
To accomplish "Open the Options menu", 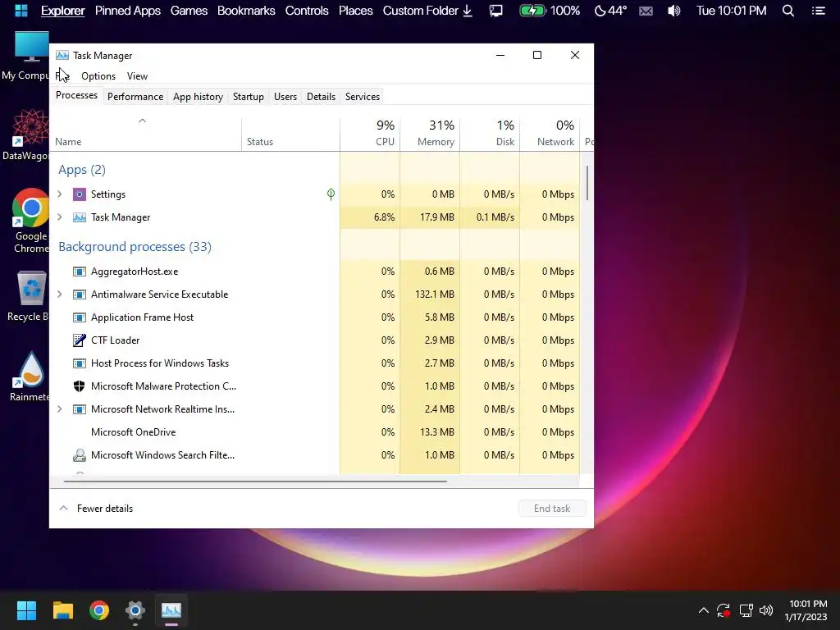I will click(x=98, y=76).
